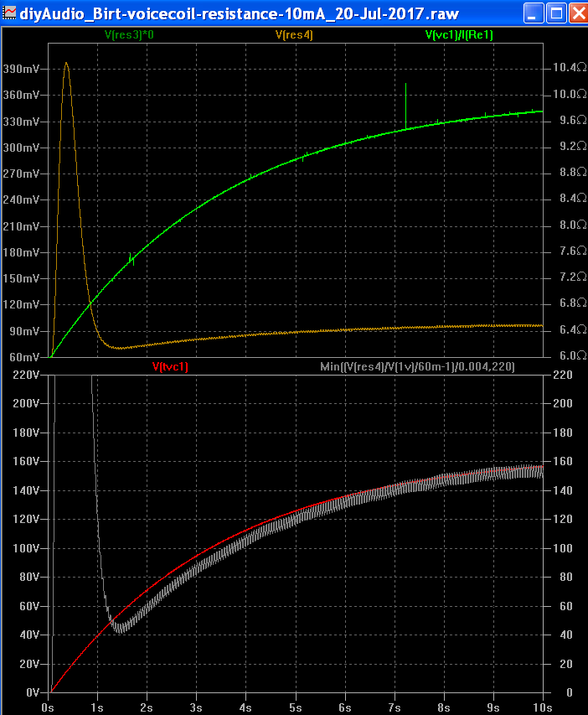Click the 8s time axis label
The height and width of the screenshot is (715, 588).
click(x=443, y=707)
